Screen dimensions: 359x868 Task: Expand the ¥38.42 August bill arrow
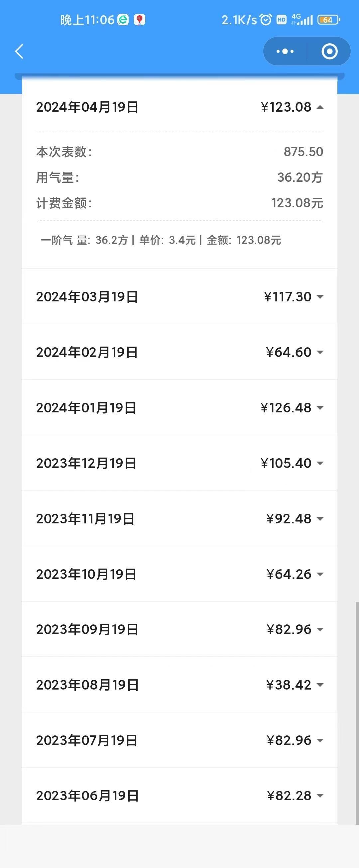pos(320,685)
